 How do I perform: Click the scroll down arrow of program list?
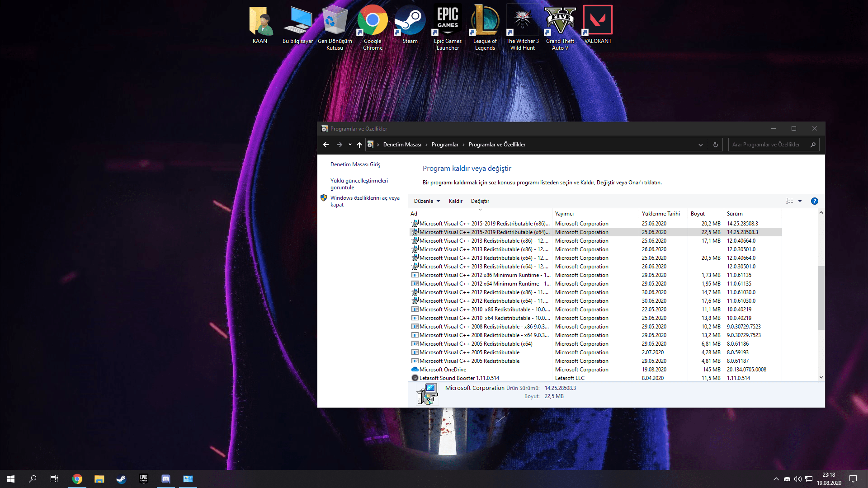tap(821, 377)
